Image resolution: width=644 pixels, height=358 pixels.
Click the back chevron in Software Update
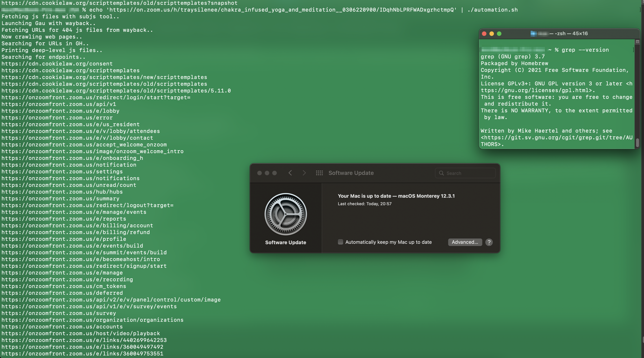point(290,173)
